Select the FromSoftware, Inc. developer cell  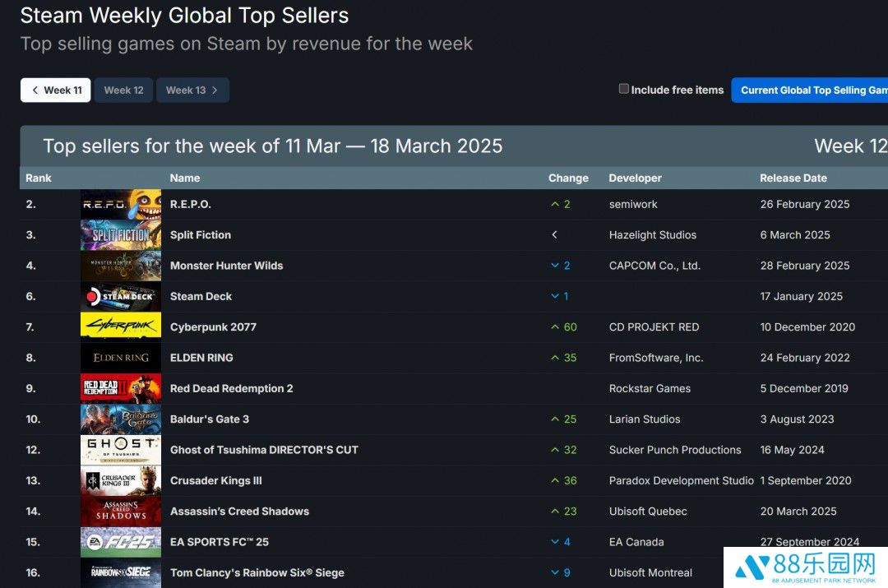[656, 358]
